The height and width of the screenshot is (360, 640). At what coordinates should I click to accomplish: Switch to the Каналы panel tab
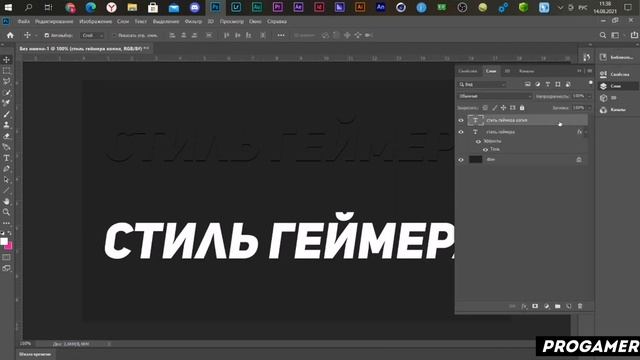click(527, 71)
